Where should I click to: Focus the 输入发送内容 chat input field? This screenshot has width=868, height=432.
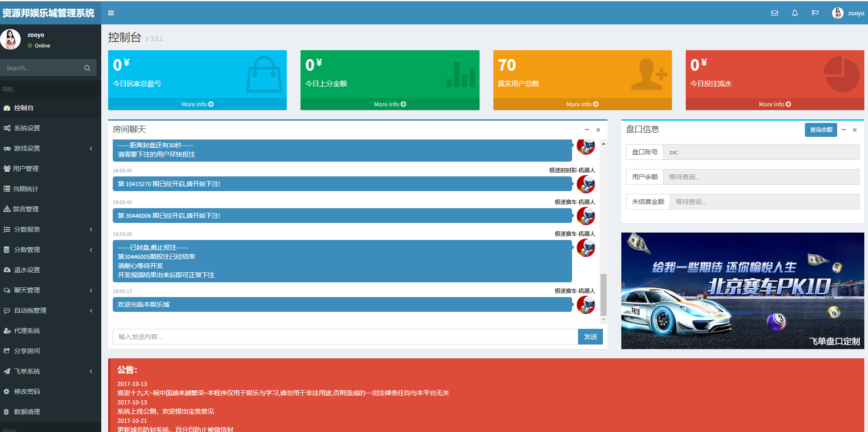pyautogui.click(x=345, y=337)
